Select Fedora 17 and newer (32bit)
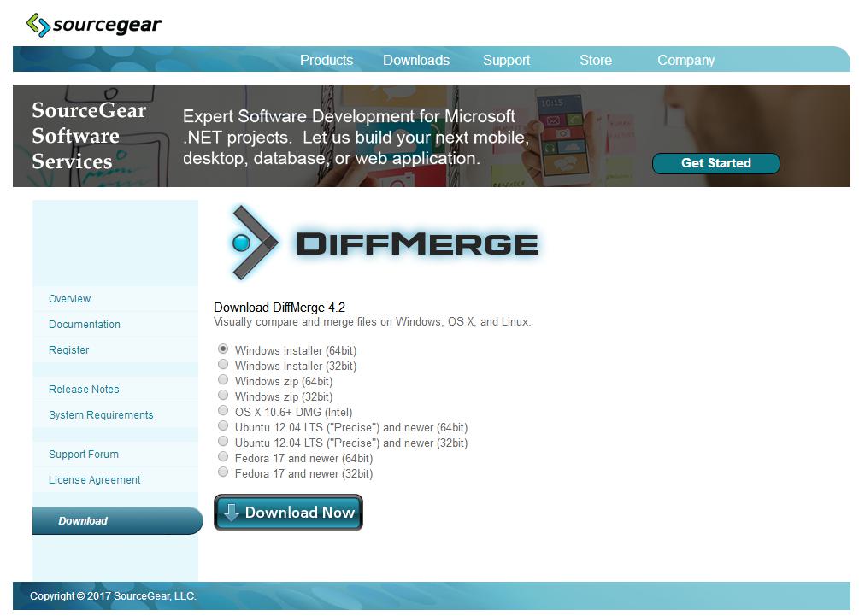 click(x=223, y=472)
